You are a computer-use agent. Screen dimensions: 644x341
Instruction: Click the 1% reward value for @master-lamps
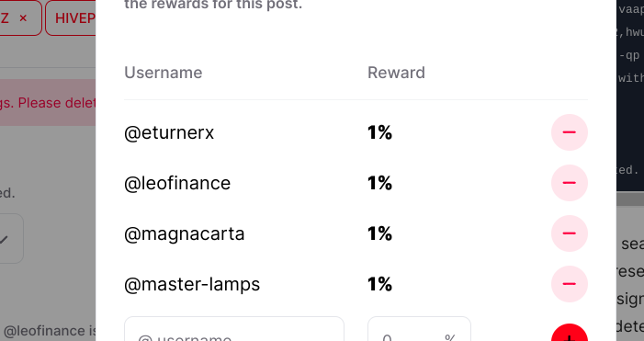click(380, 284)
